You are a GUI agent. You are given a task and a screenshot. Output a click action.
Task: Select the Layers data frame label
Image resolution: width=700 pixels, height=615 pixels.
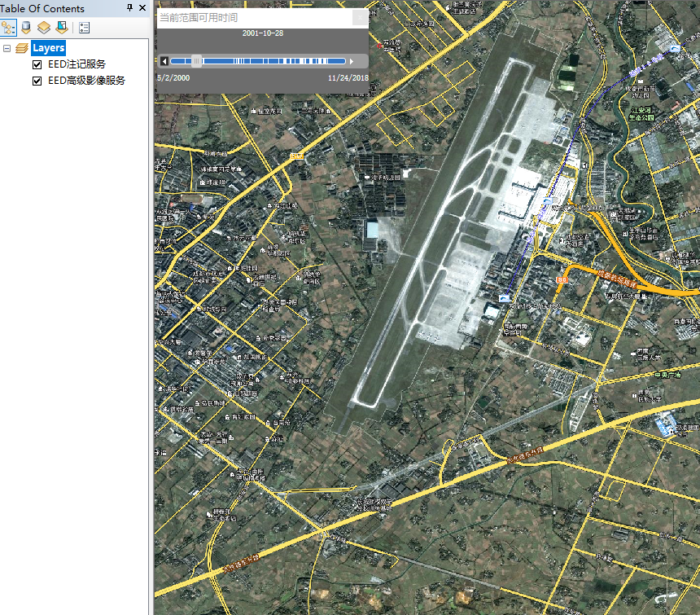pyautogui.click(x=48, y=49)
